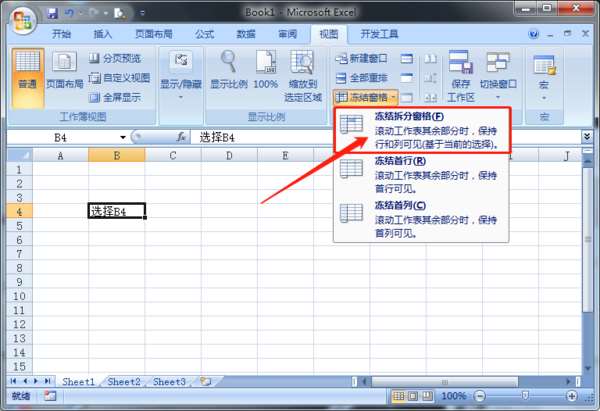Zoom out with minus button
This screenshot has height=411, width=600.
(x=480, y=396)
